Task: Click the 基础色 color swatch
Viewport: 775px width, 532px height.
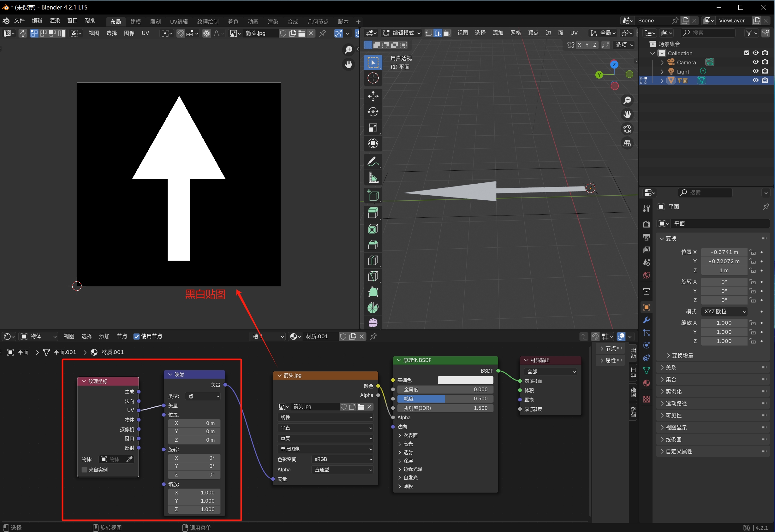Action: [465, 380]
